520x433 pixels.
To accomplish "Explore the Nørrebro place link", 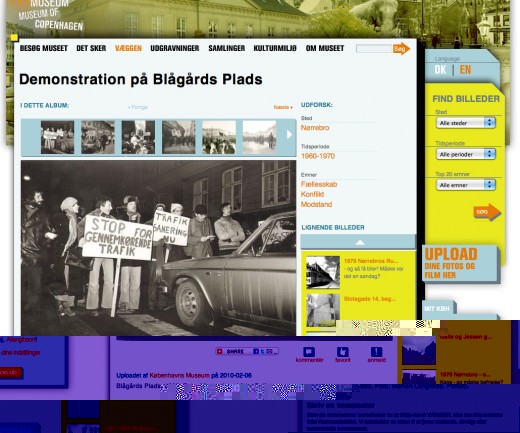I will point(315,128).
